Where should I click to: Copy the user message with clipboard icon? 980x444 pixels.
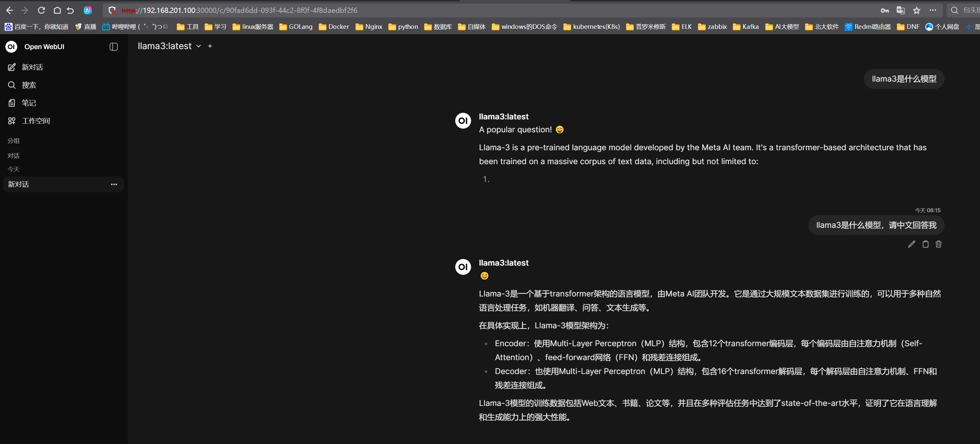point(925,244)
